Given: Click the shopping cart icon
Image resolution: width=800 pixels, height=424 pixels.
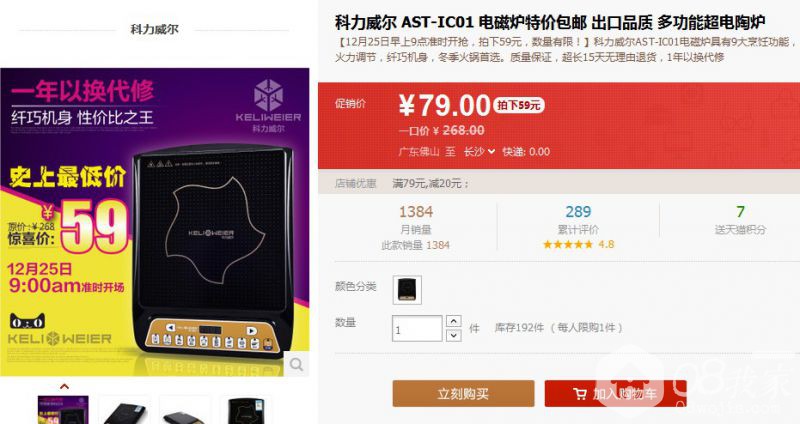Looking at the screenshot, I should pyautogui.click(x=580, y=394).
